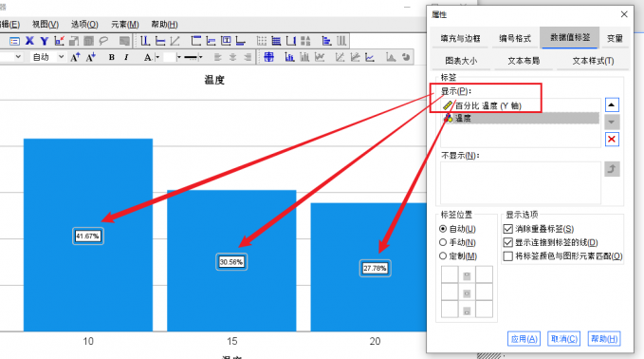Click the lasso selection tool icon

104,41
